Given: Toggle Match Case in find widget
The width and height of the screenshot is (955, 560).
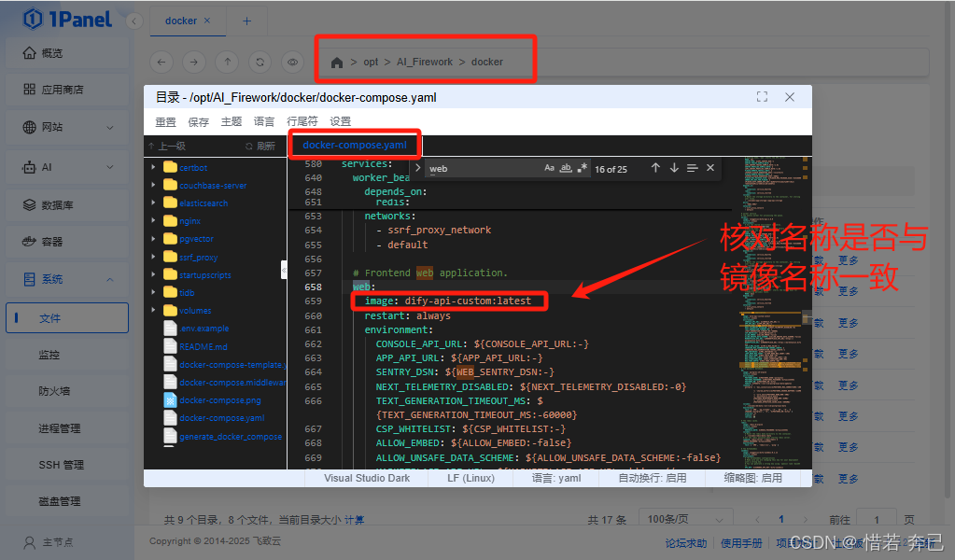Looking at the screenshot, I should coord(549,168).
